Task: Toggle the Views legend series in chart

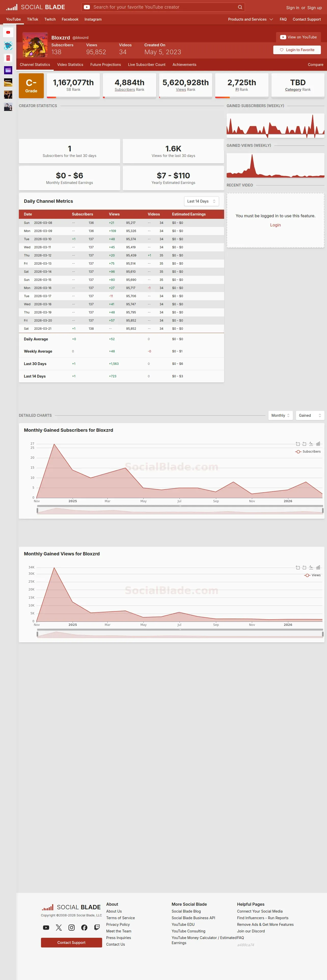Action: pos(312,575)
